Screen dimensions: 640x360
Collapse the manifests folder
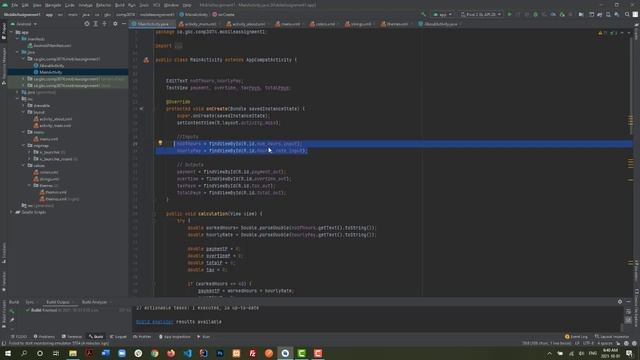18,39
